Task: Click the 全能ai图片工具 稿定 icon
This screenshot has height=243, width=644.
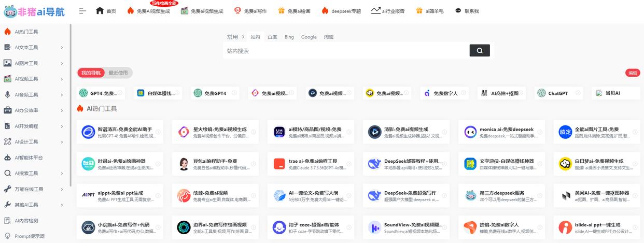Action: click(565, 132)
